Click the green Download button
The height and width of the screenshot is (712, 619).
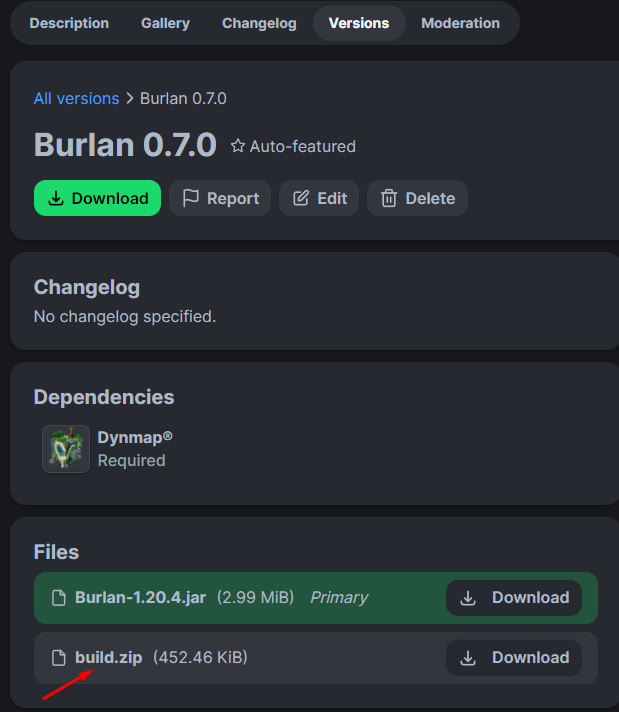click(x=97, y=198)
